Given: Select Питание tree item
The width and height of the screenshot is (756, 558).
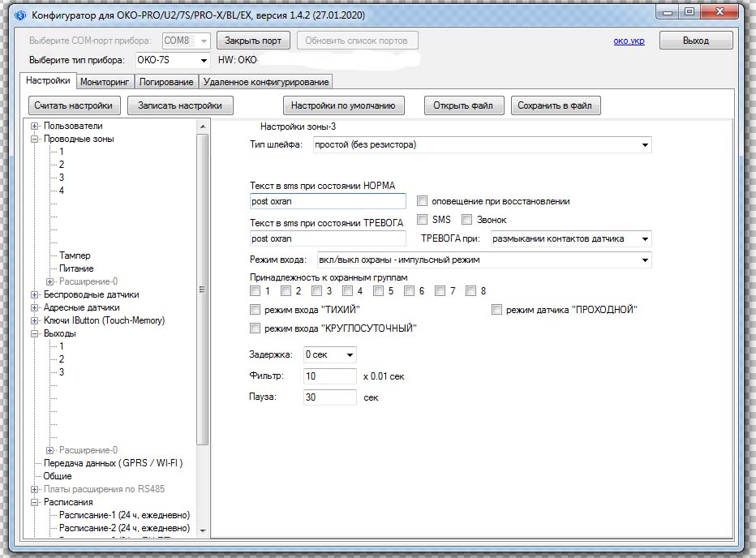Looking at the screenshot, I should pos(76,268).
